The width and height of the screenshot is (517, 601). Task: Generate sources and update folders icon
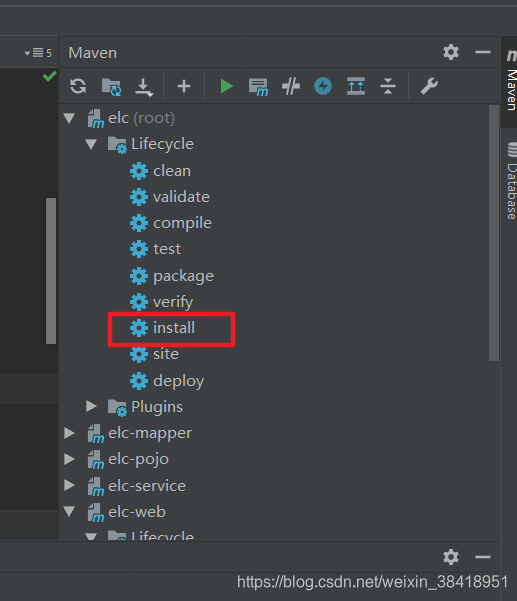pos(112,87)
